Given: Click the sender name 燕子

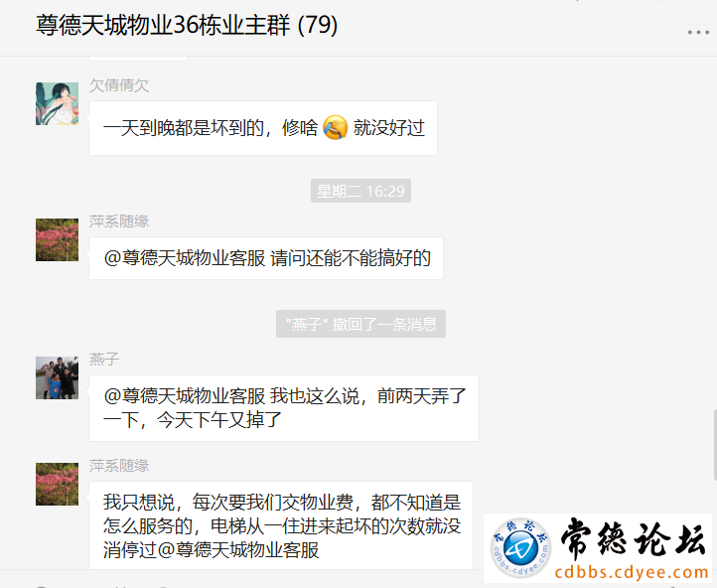Looking at the screenshot, I should tap(104, 360).
